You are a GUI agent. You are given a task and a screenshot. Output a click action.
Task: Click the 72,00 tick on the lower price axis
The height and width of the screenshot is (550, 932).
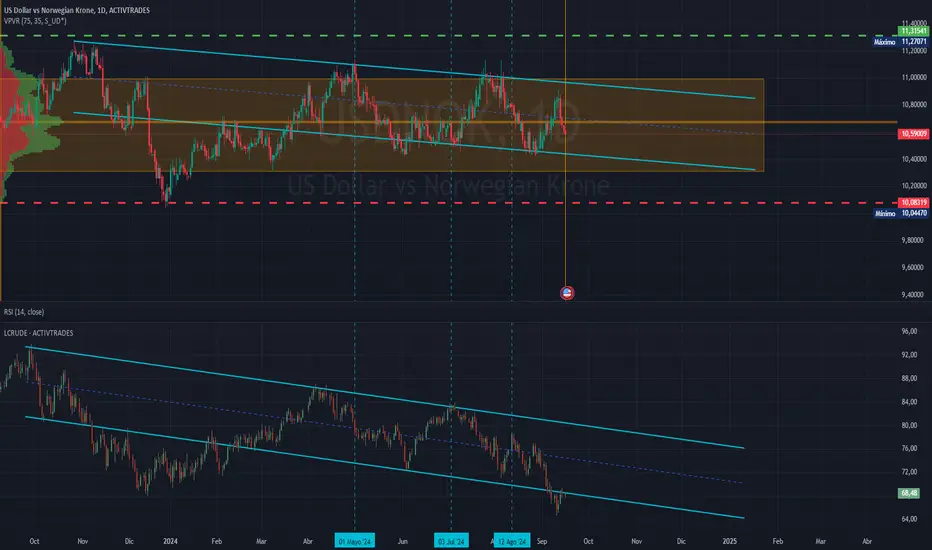pyautogui.click(x=909, y=472)
